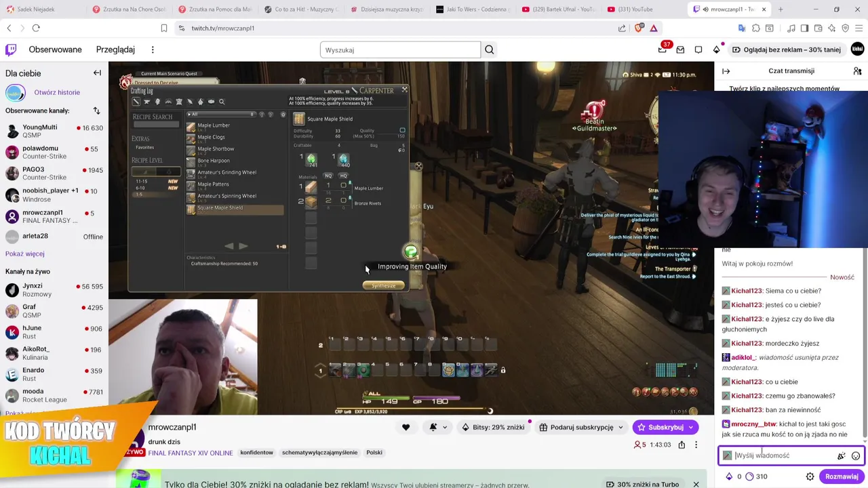Viewport: 868px width, 488px height.
Task: Open the browser translate icon
Action: pos(742,28)
